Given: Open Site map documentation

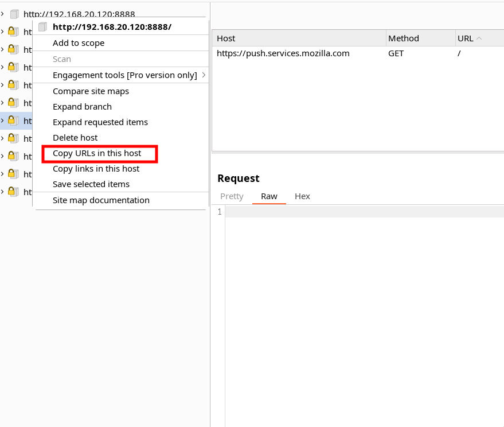Looking at the screenshot, I should click(x=101, y=200).
